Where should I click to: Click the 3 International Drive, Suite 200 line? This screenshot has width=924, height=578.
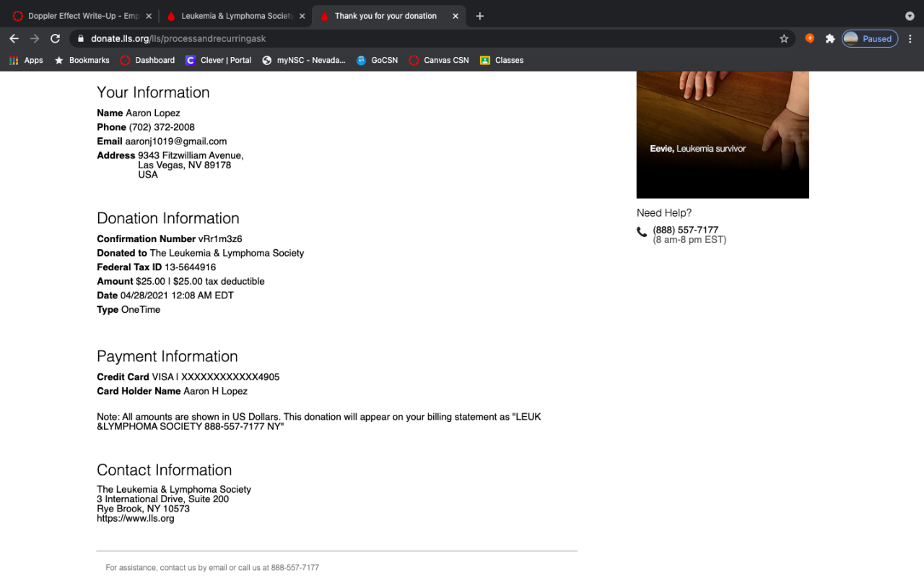[x=163, y=499]
